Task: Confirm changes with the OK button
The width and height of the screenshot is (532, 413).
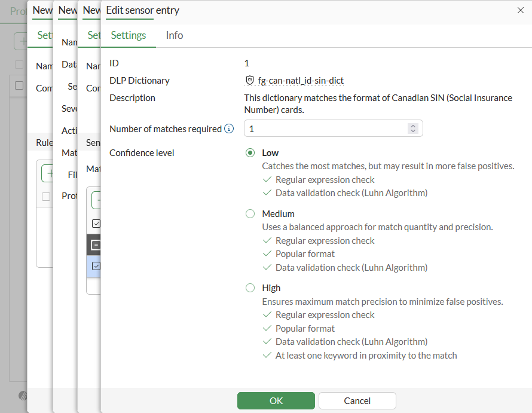Action: [x=276, y=400]
